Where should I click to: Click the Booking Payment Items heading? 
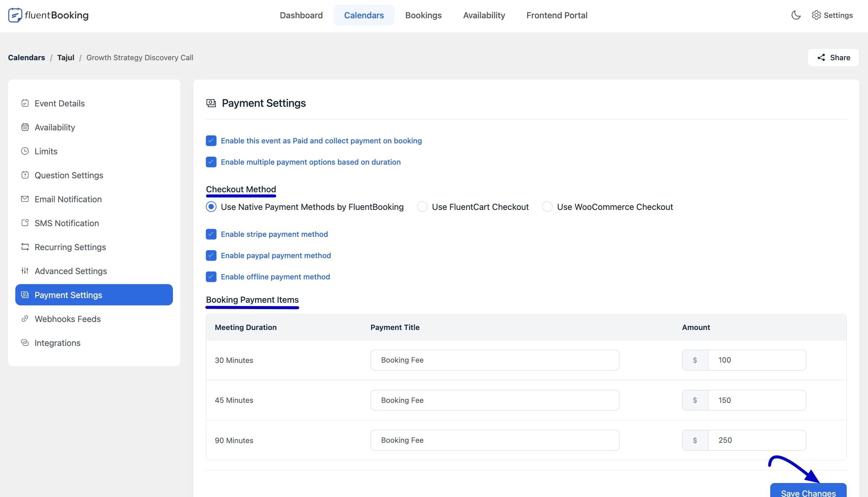[x=252, y=299]
